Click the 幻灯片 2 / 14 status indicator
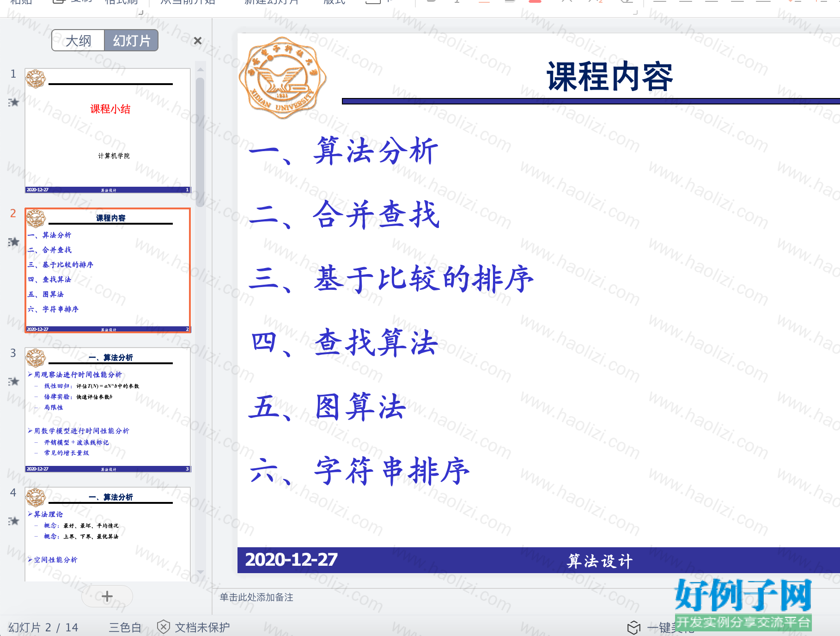This screenshot has height=636, width=840. [x=43, y=627]
